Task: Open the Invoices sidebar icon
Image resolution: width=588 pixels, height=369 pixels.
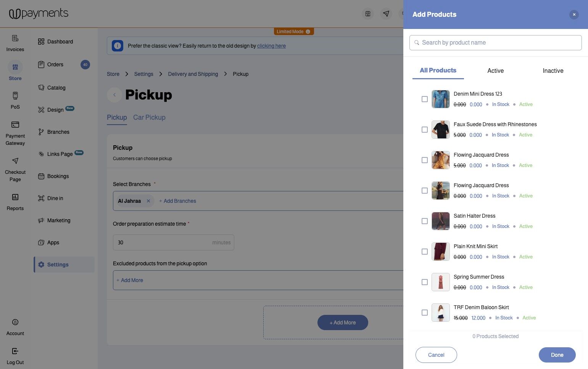Action: 15,39
